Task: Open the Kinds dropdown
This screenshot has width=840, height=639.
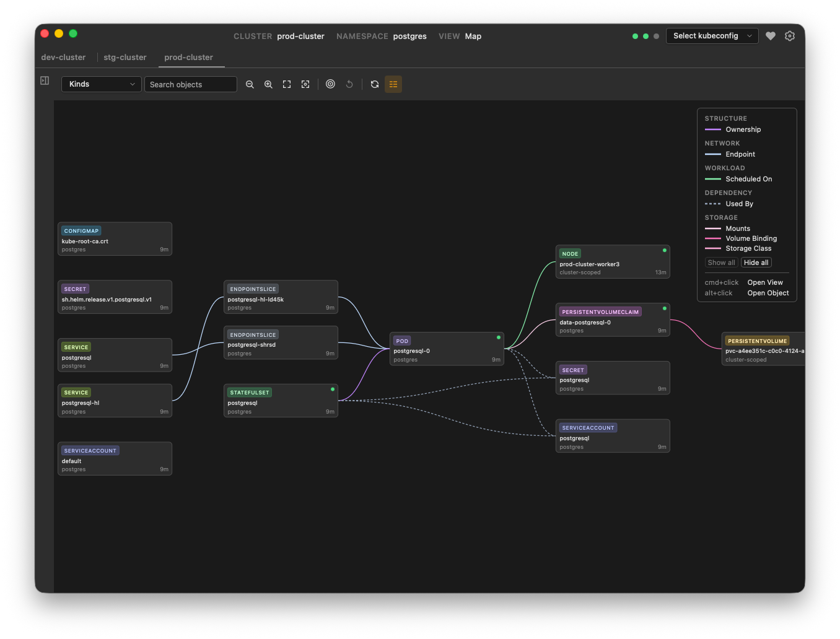Action: [102, 84]
